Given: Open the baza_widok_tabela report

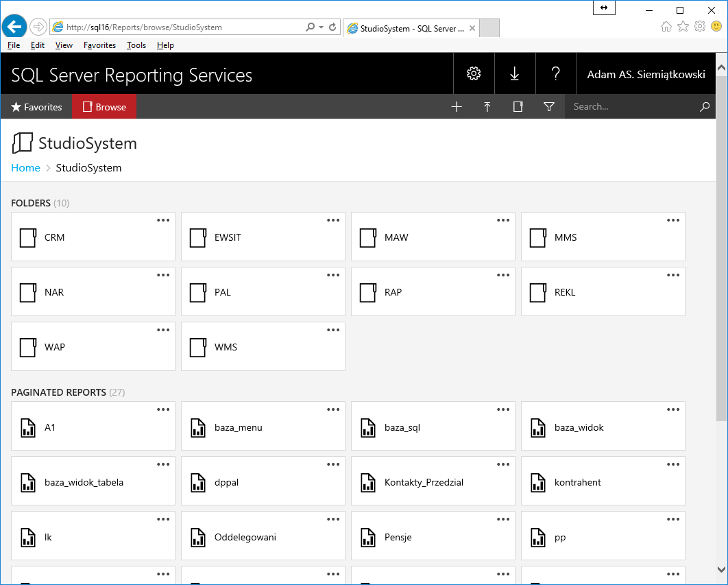Looking at the screenshot, I should tap(93, 481).
